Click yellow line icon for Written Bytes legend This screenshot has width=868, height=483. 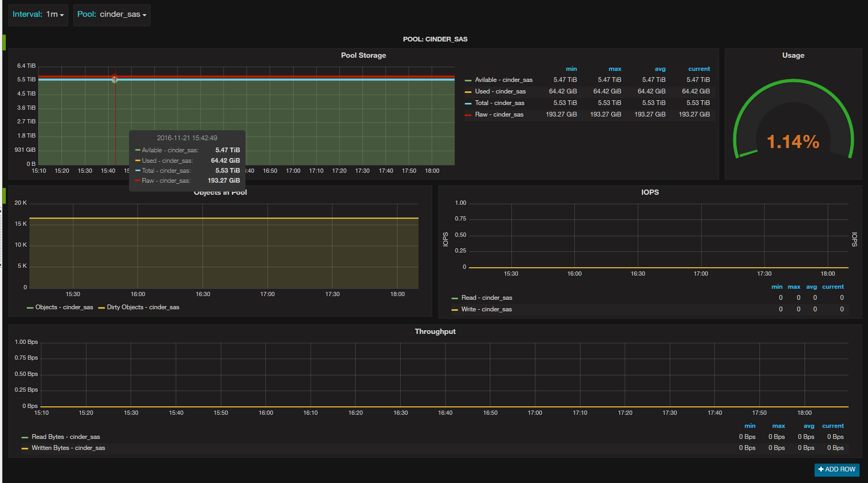tap(25, 448)
